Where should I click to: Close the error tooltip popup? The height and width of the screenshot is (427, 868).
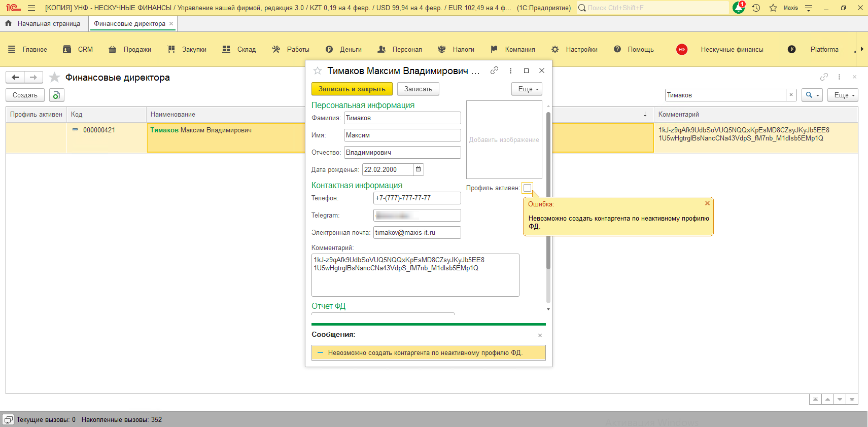coord(707,203)
